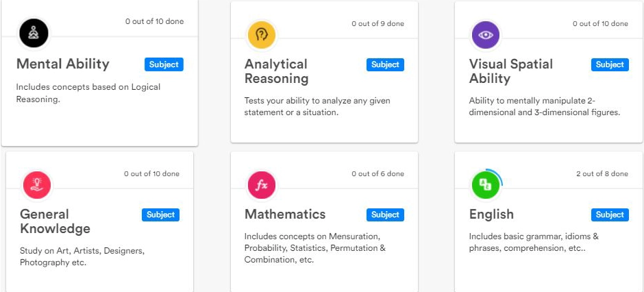The image size is (644, 292).
Task: Click the Subject badge on Analytical Reasoning
Action: click(385, 64)
